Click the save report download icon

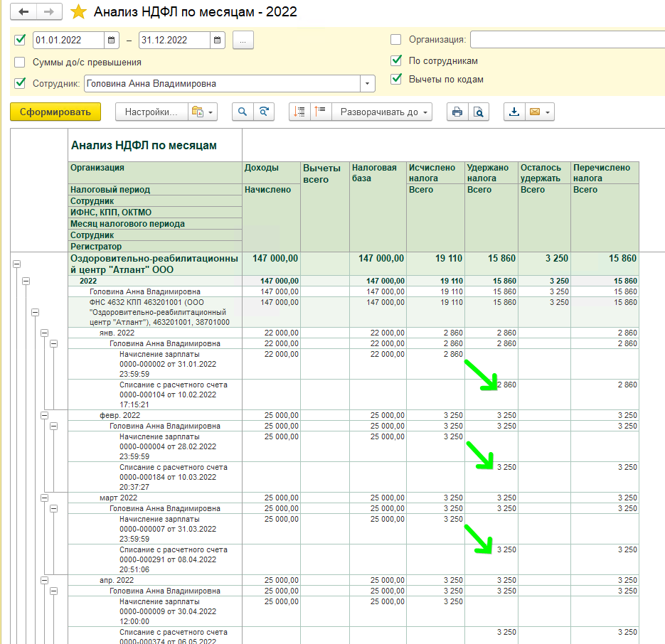[515, 112]
